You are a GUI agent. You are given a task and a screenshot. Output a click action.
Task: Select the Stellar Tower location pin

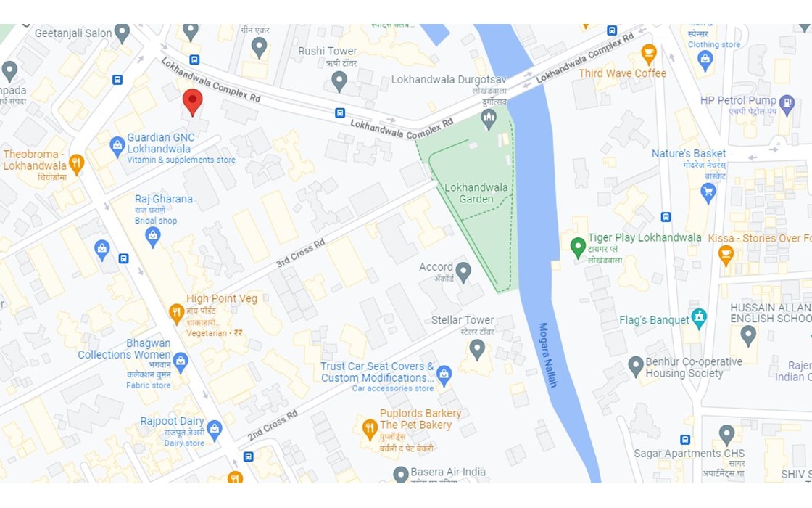(x=477, y=349)
